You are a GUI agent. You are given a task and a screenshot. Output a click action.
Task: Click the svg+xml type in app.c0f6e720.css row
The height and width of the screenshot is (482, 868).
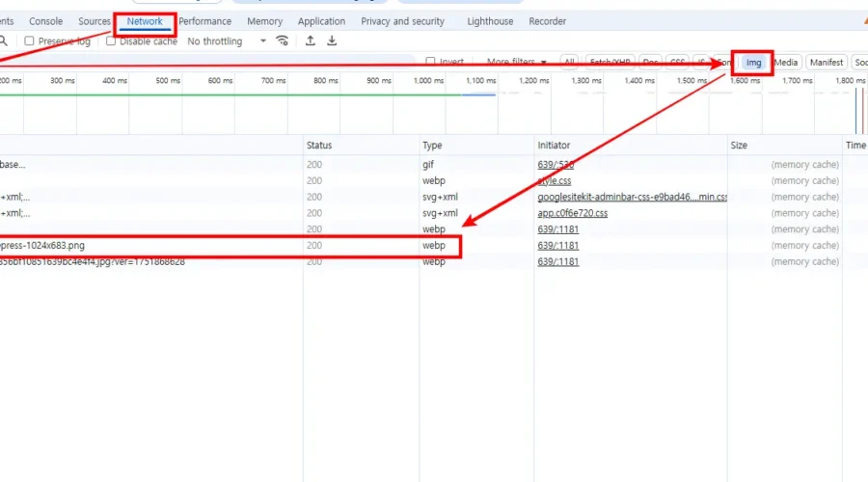tap(440, 212)
